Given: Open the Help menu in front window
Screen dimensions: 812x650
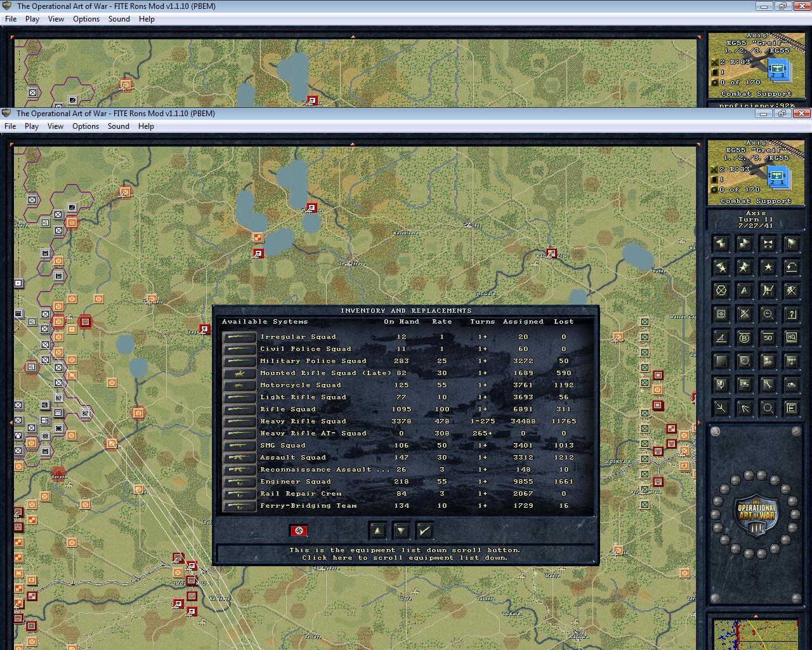Looking at the screenshot, I should point(147,126).
